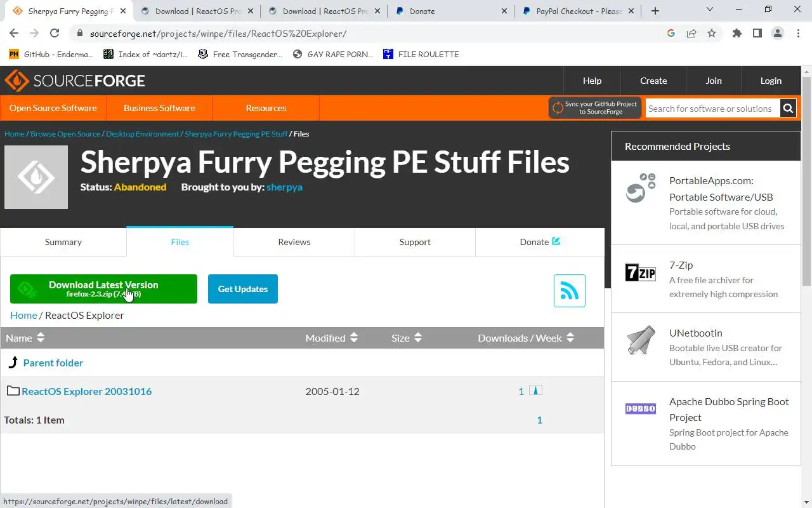Click the 7-Zip project icon
This screenshot has height=508, width=812.
pyautogui.click(x=641, y=272)
